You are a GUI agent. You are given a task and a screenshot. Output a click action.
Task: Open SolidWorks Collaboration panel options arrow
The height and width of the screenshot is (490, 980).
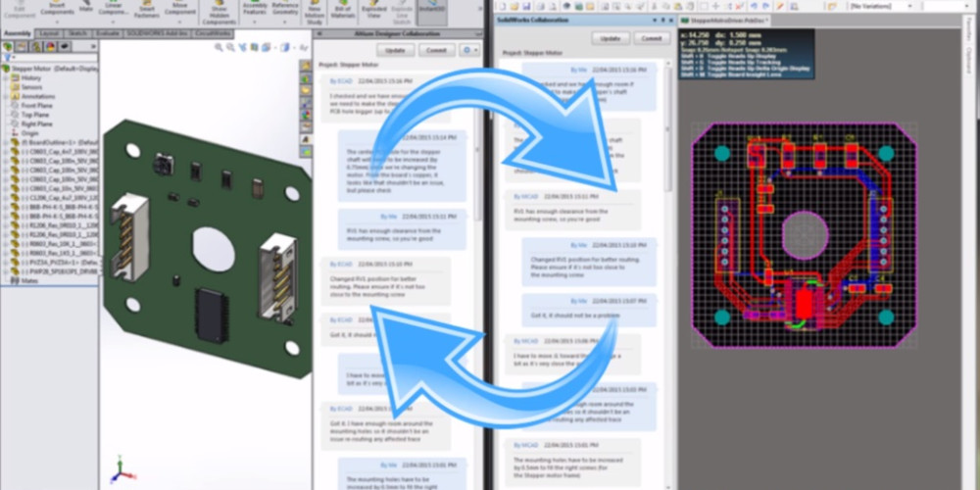(x=655, y=21)
